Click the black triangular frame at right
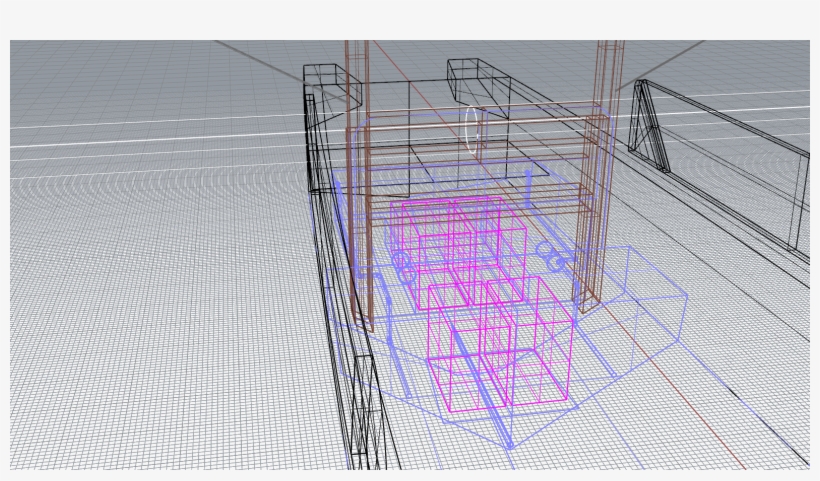820x481 pixels. pyautogui.click(x=650, y=125)
